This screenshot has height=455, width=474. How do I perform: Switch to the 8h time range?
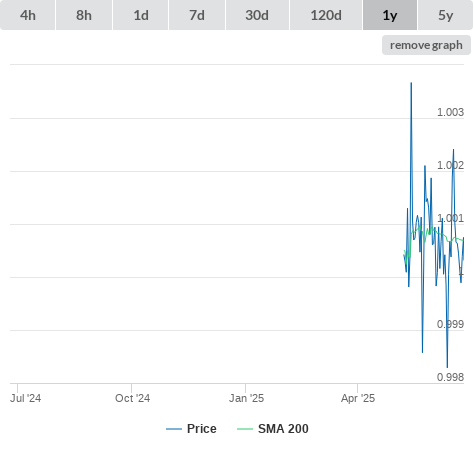pos(84,15)
